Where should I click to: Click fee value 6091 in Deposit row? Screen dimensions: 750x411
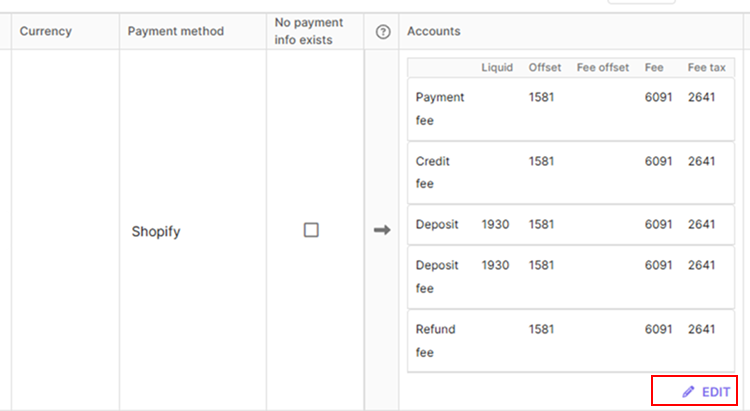[x=658, y=224]
